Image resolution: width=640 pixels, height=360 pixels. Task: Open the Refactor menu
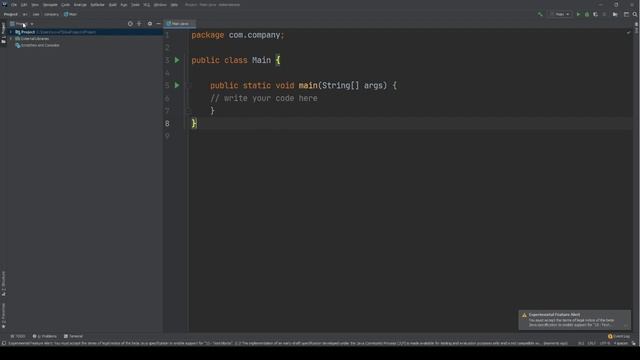click(x=98, y=4)
